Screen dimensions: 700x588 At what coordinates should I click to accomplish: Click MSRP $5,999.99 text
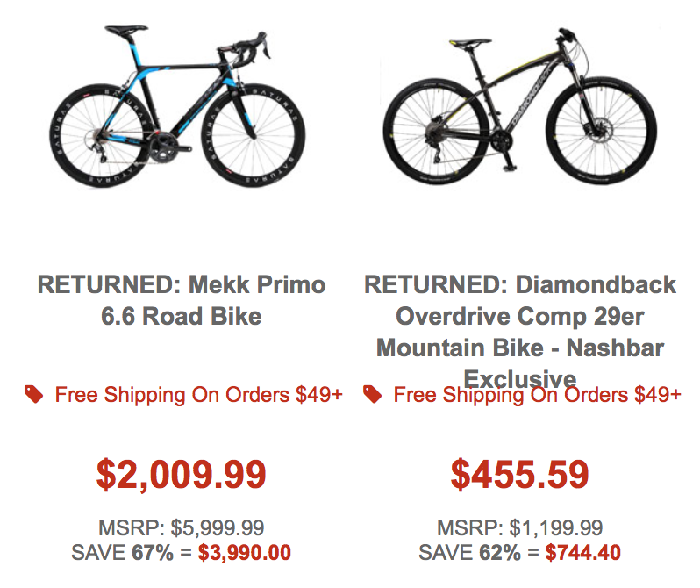pyautogui.click(x=182, y=527)
